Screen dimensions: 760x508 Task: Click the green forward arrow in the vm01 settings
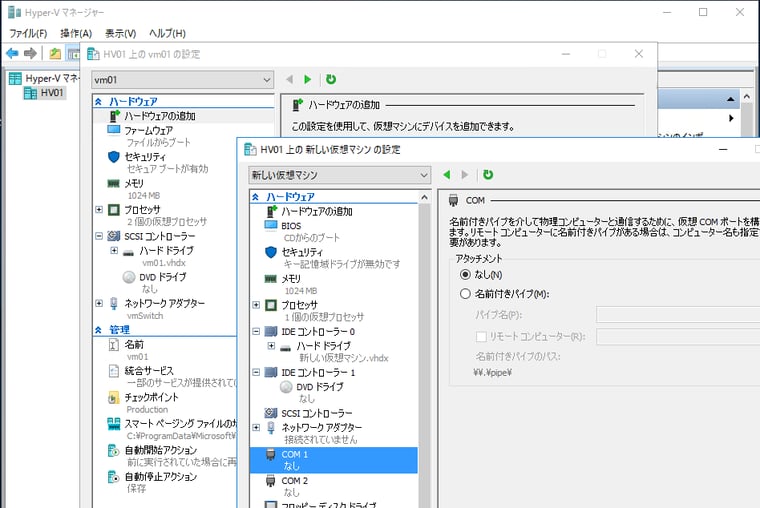click(308, 79)
